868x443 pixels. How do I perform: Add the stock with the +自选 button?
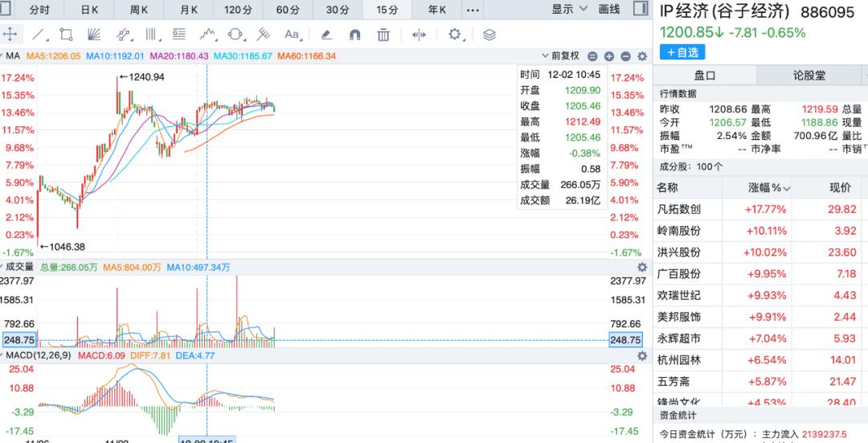coord(682,52)
